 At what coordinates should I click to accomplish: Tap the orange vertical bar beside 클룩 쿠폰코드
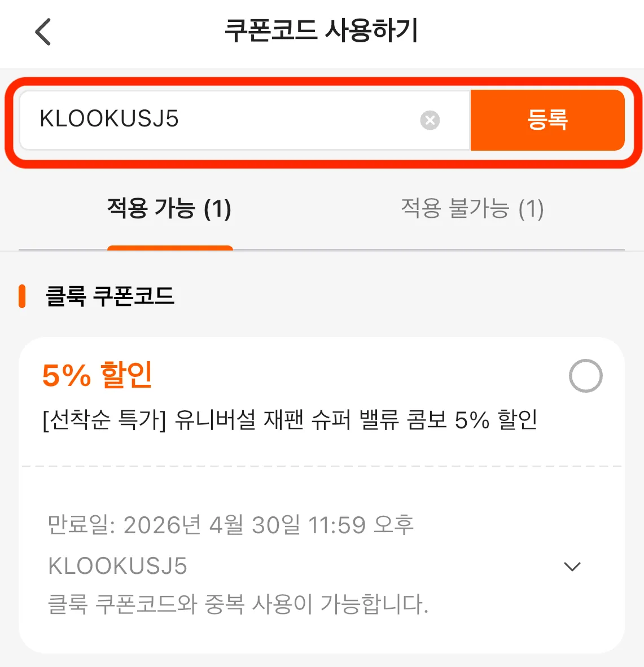tap(23, 296)
